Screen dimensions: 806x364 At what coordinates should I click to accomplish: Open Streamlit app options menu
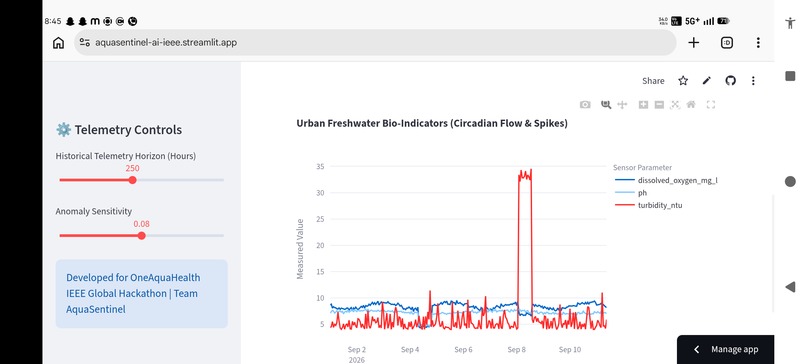753,81
